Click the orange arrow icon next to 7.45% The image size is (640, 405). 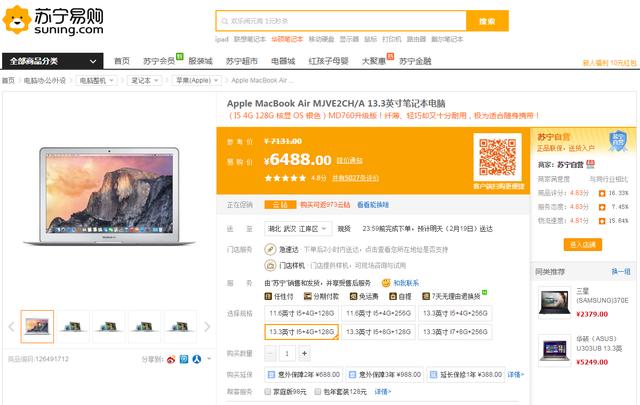click(x=602, y=207)
